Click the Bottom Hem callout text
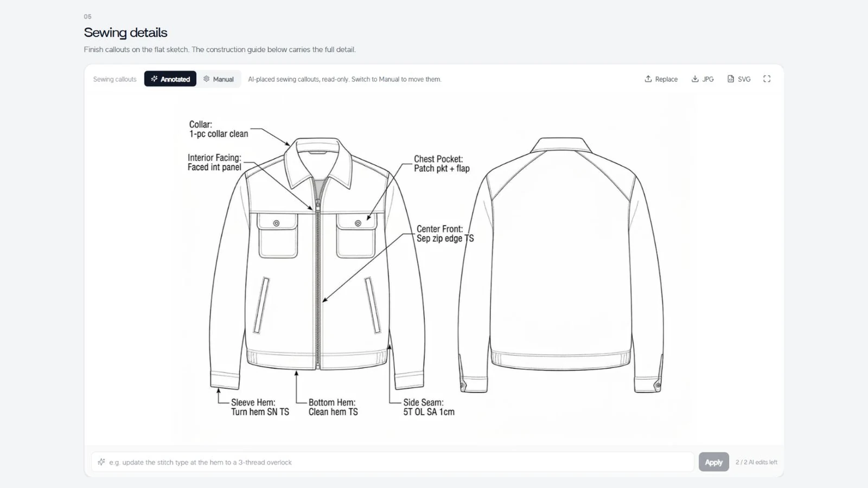This screenshot has width=868, height=488. (x=333, y=407)
